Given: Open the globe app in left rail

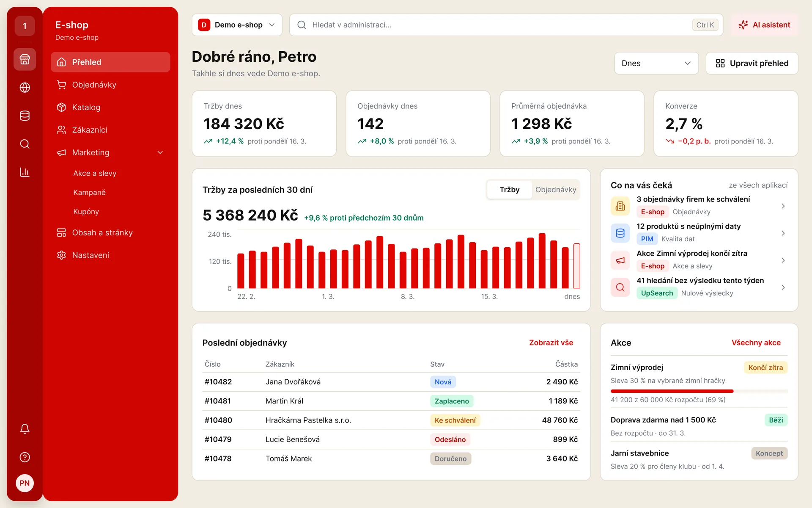Looking at the screenshot, I should 25,88.
